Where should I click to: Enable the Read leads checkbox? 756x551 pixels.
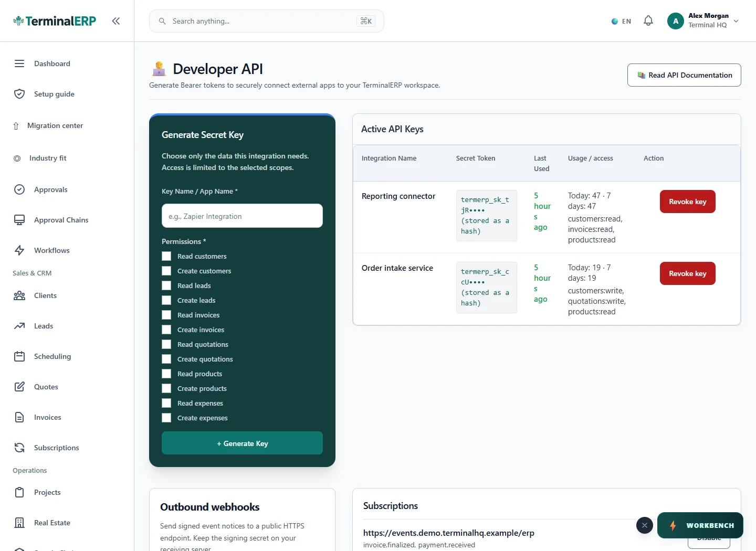(x=166, y=285)
